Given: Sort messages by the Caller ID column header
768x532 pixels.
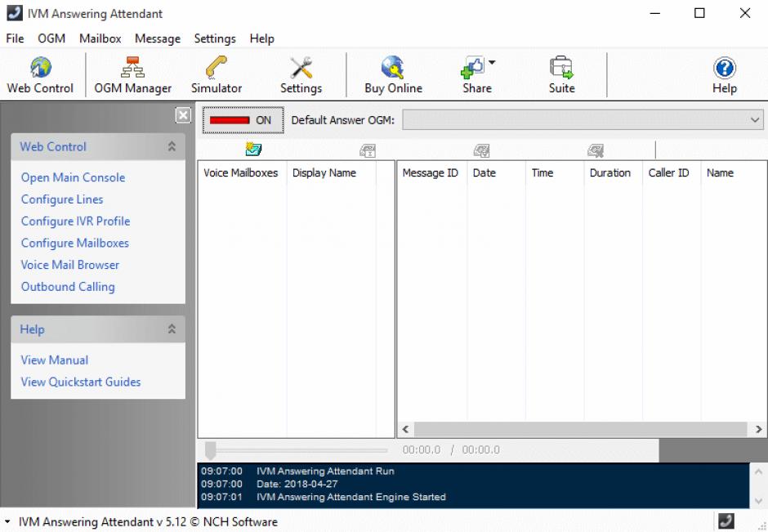Looking at the screenshot, I should click(672, 173).
